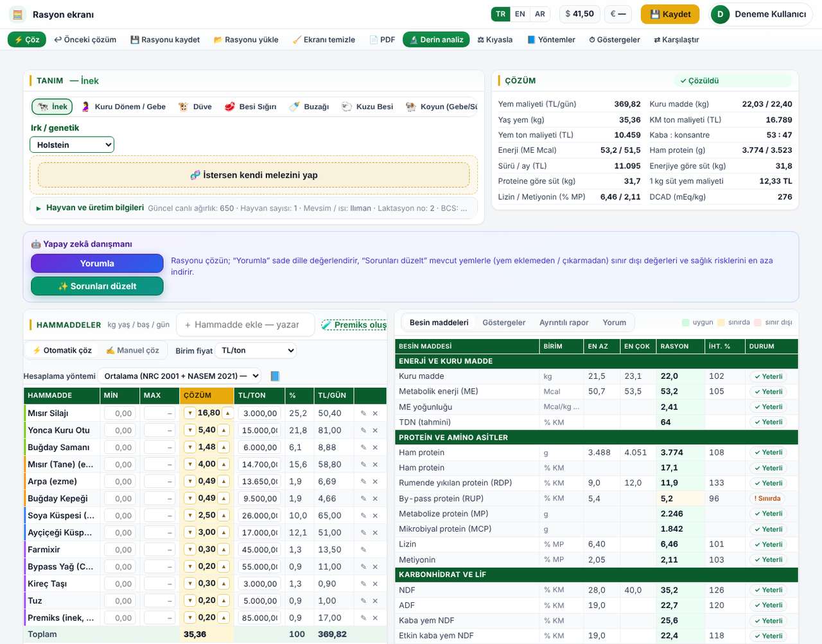Decrease Yonca Kuru Otu çözüm with down arrow

(x=189, y=430)
